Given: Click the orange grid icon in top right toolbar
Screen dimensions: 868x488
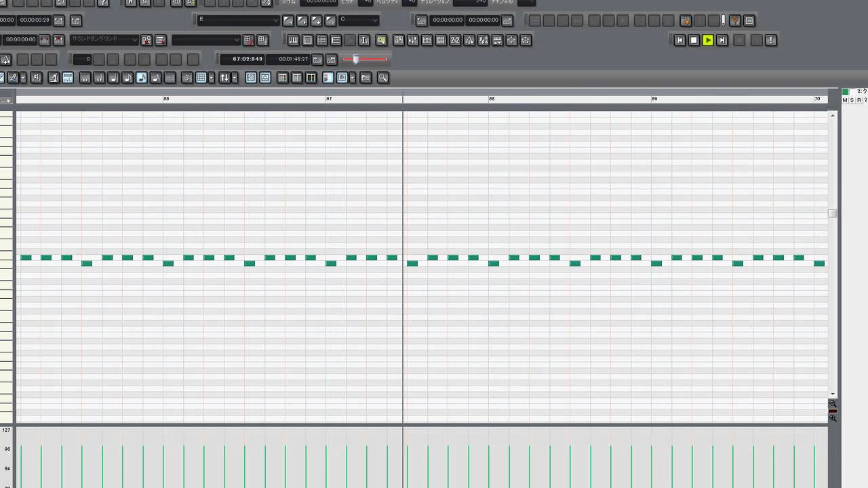Looking at the screenshot, I should point(686,20).
